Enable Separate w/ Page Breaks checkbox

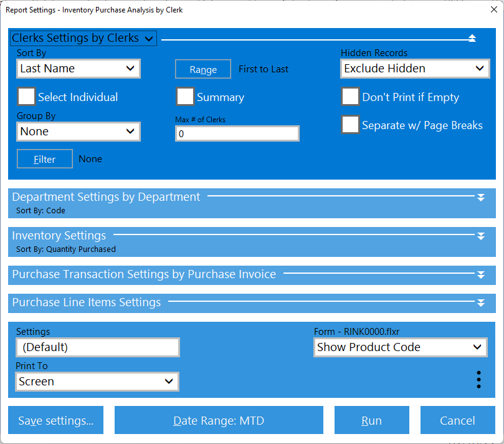[350, 125]
